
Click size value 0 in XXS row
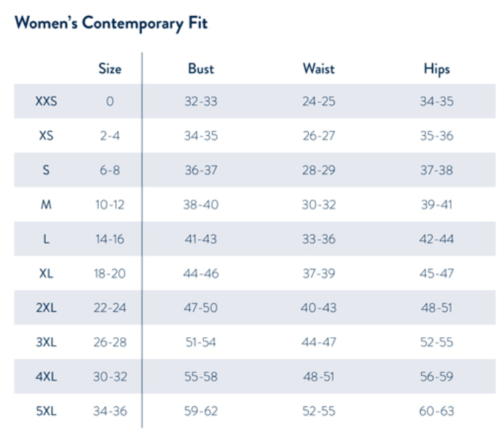pos(109,101)
